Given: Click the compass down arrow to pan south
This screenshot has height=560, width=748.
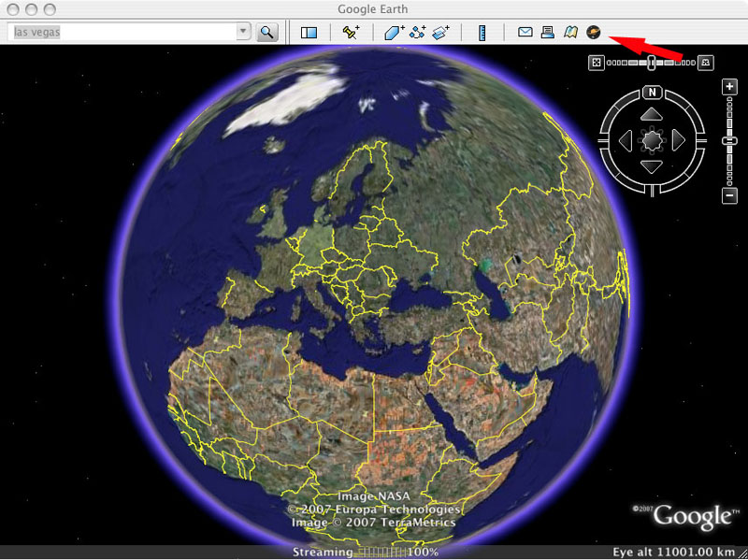Looking at the screenshot, I should point(651,166).
